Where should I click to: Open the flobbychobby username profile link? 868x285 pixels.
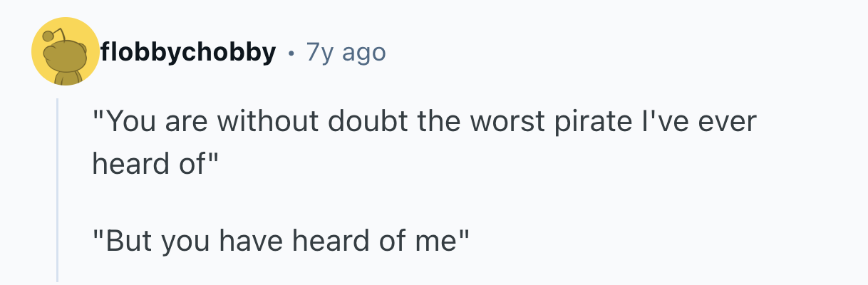(x=188, y=52)
